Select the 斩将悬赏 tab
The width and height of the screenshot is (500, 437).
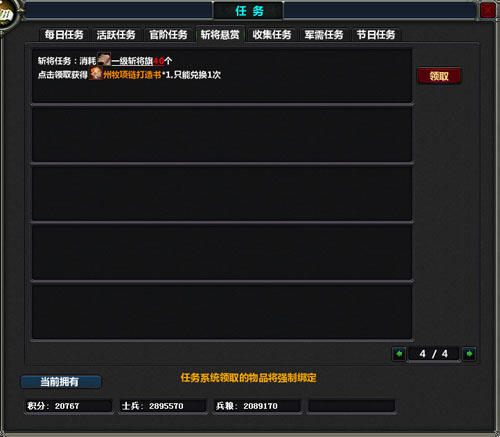click(220, 34)
